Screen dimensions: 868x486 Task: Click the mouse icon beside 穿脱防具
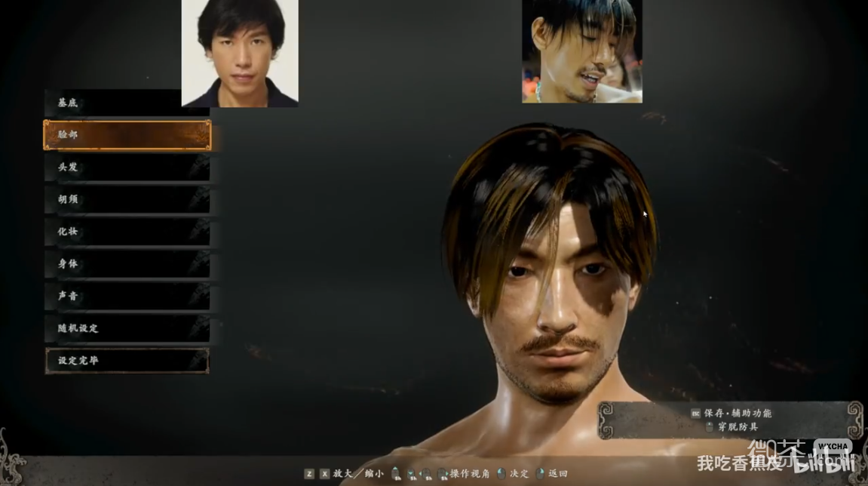tap(709, 427)
